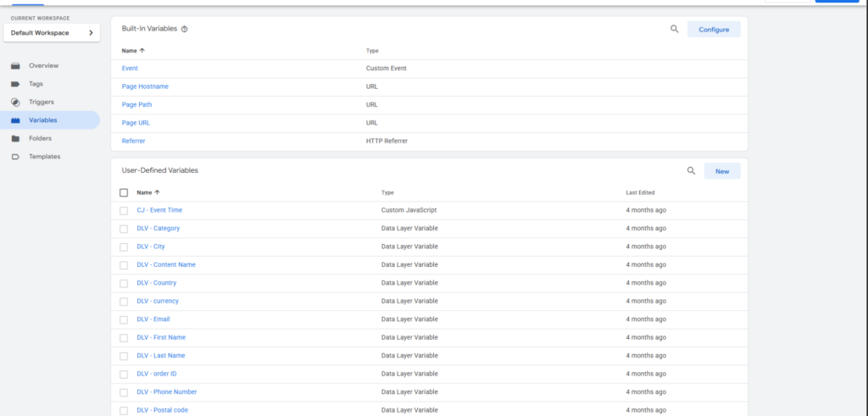Create a variable with the New button
The width and height of the screenshot is (868, 416).
point(721,171)
